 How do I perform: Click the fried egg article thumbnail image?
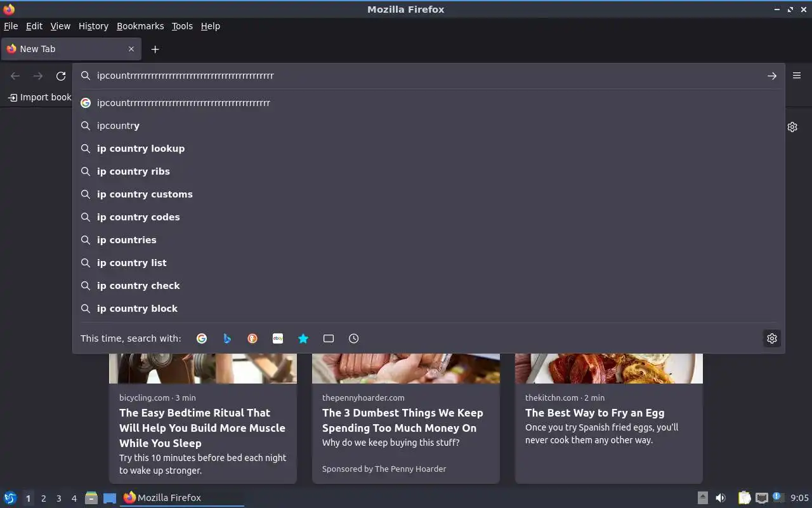pyautogui.click(x=609, y=369)
